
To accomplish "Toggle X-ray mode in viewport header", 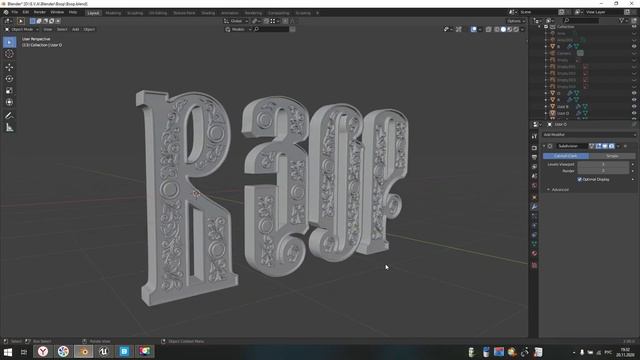I will (x=489, y=29).
